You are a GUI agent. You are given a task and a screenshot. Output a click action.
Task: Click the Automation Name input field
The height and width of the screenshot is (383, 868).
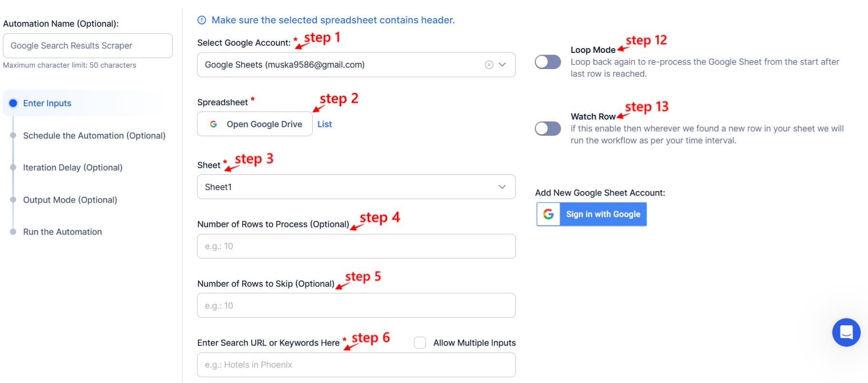click(x=88, y=45)
